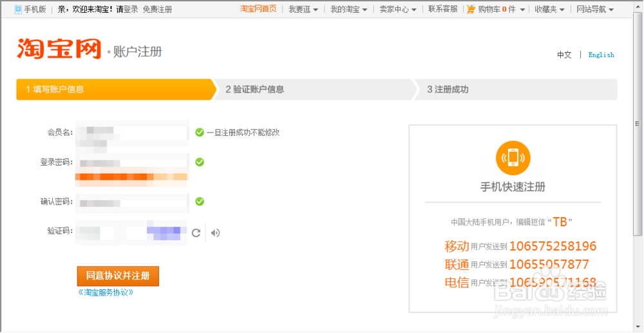This screenshot has height=333, width=644.
Task: Open the 淘宝服务协议 link
Action: coord(106,292)
